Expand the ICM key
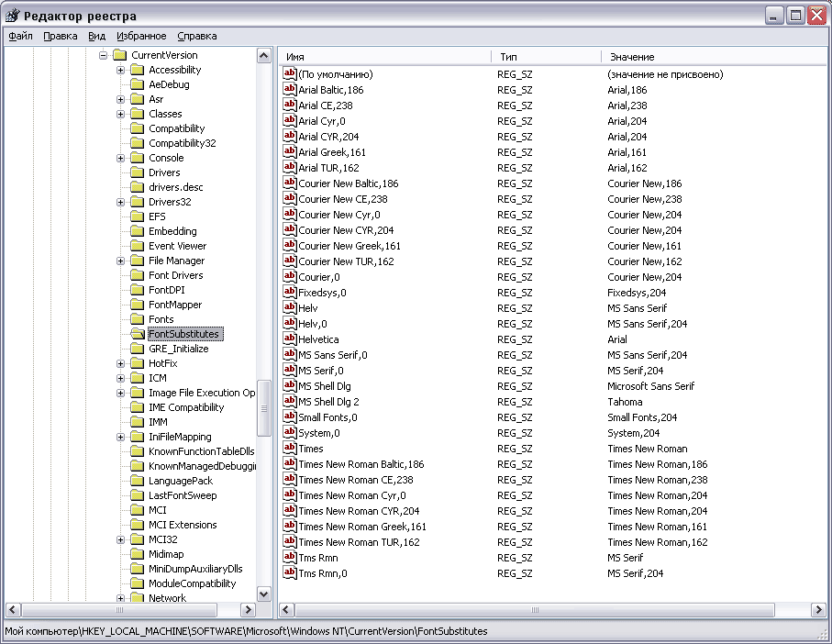832x644 pixels. coord(120,378)
